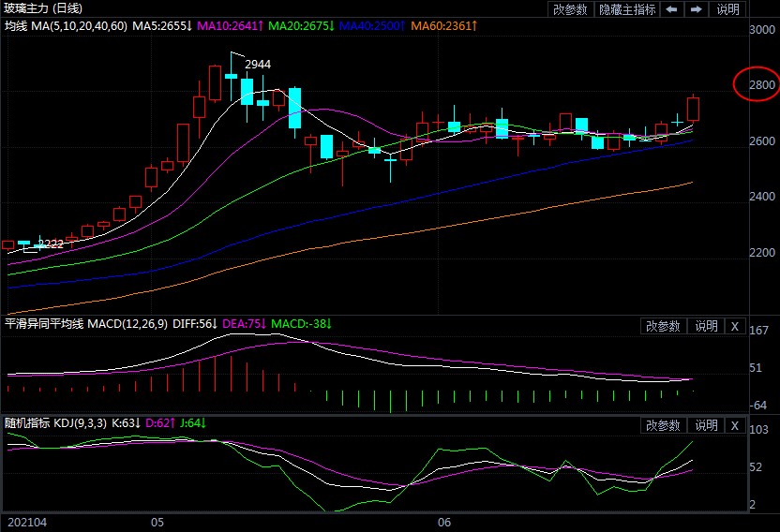Select the MA5:2655 legend label
Screen dimensions: 780x532
160,26
